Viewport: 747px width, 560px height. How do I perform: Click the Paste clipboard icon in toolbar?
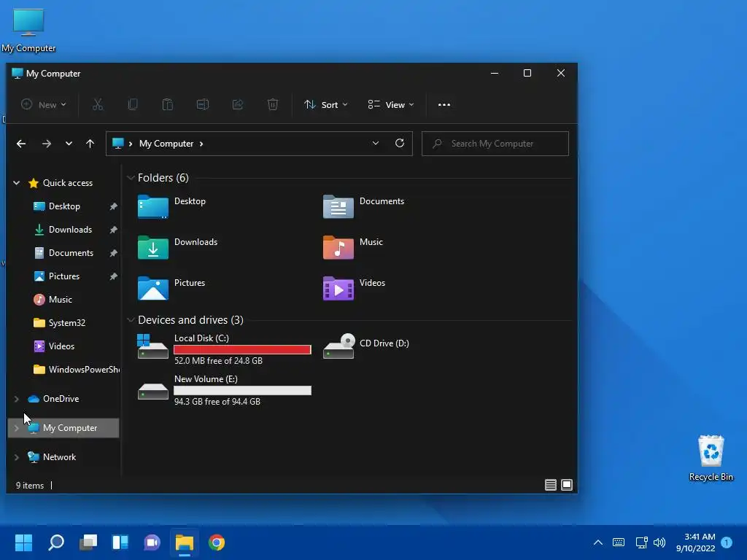point(168,105)
